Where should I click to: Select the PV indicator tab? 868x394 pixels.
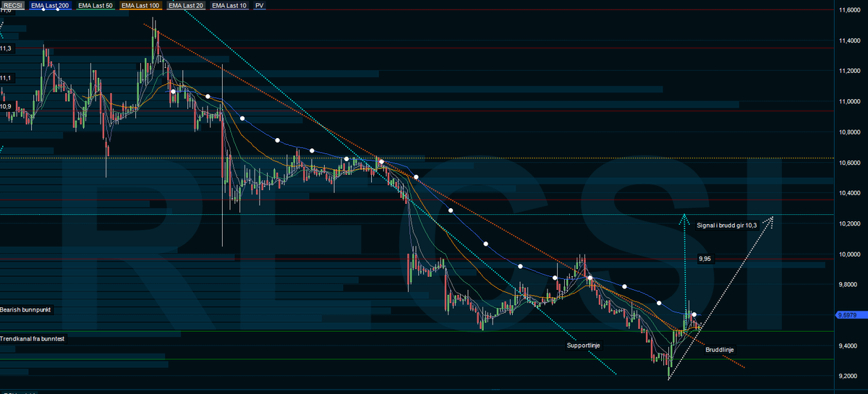(260, 5)
